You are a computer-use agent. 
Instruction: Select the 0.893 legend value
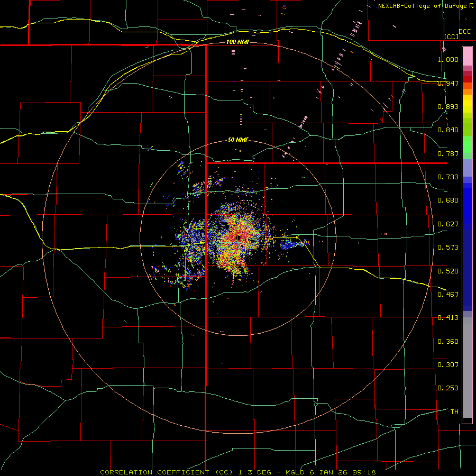coord(448,106)
